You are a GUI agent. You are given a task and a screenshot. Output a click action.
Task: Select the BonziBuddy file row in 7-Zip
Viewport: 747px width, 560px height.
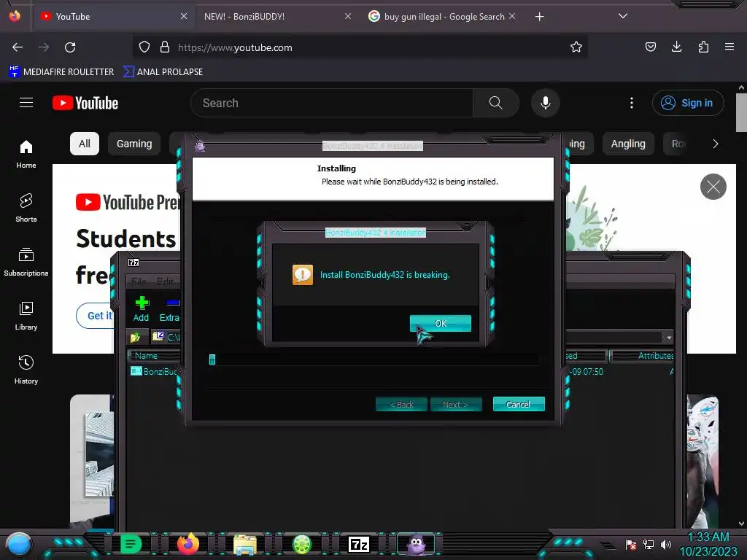tap(155, 371)
